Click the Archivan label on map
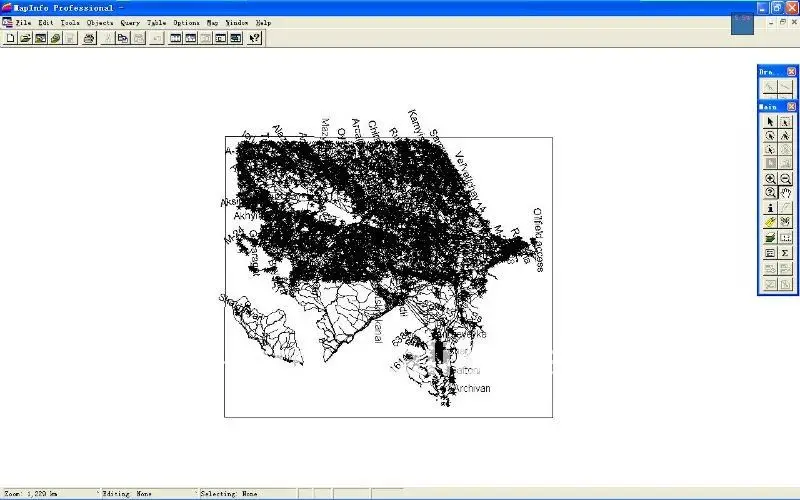 click(x=472, y=388)
